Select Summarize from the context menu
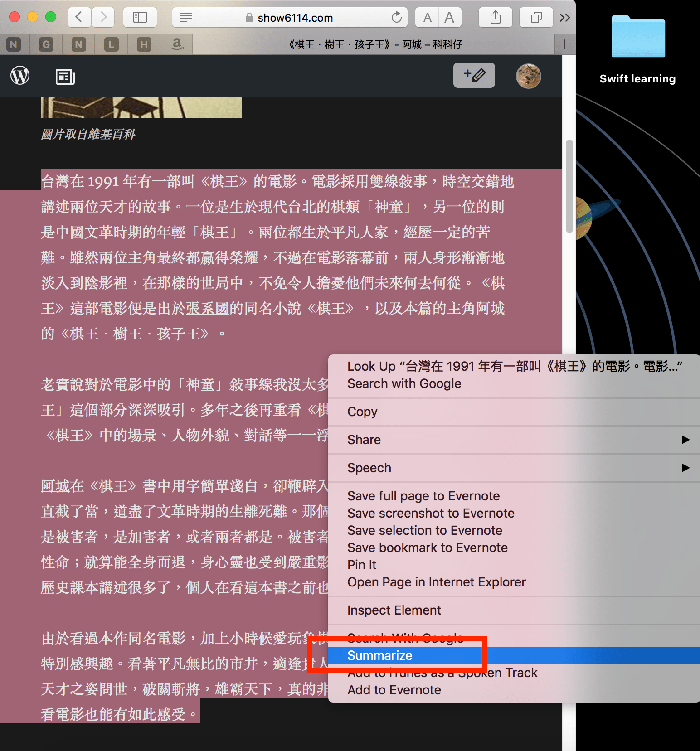The height and width of the screenshot is (751, 700). pos(380,655)
